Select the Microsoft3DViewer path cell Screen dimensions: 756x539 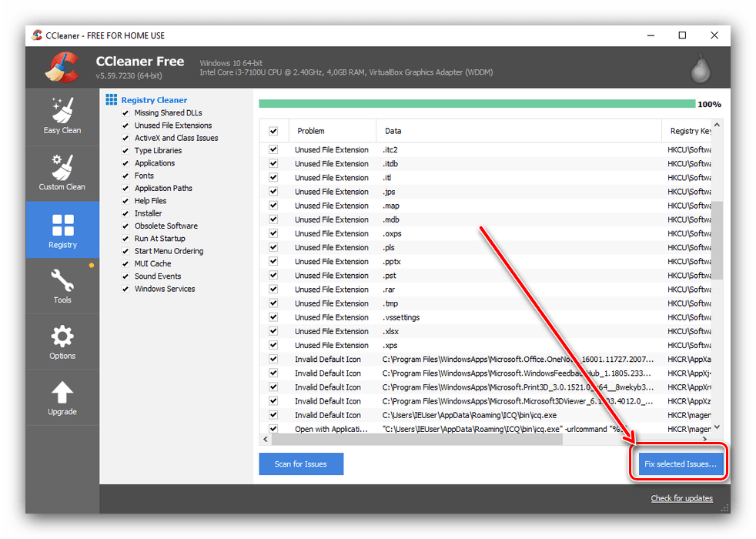coord(518,401)
